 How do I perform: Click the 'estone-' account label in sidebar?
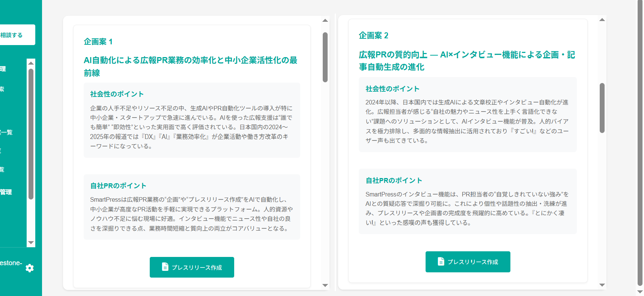11,263
